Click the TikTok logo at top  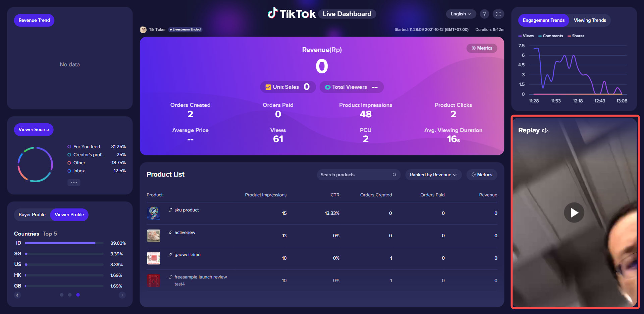coord(291,14)
